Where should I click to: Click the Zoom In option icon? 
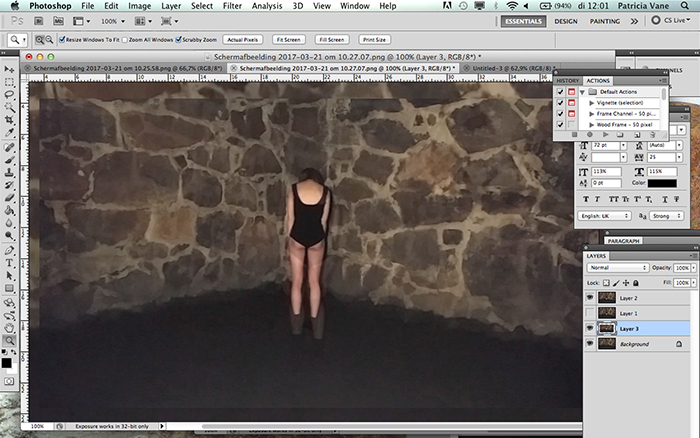point(40,40)
